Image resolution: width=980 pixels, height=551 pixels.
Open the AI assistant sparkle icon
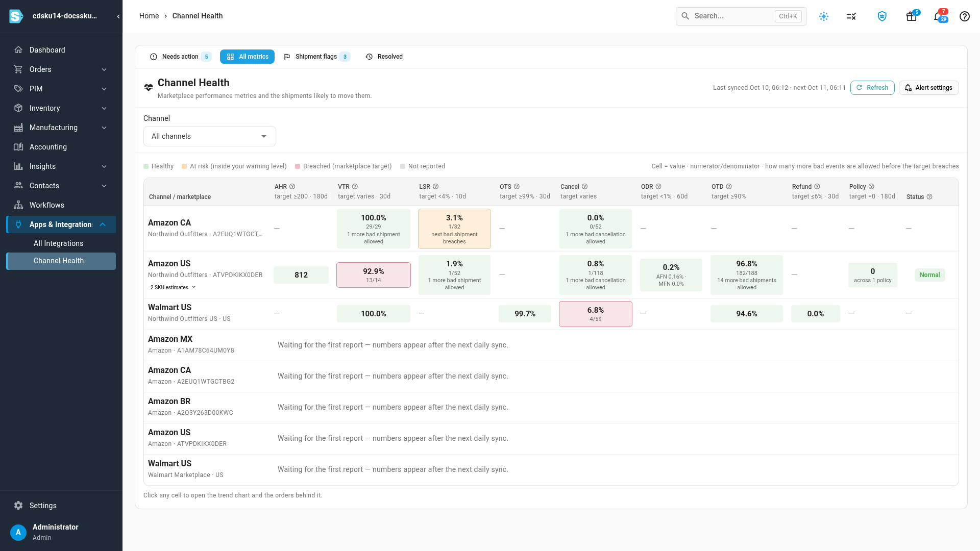[824, 16]
